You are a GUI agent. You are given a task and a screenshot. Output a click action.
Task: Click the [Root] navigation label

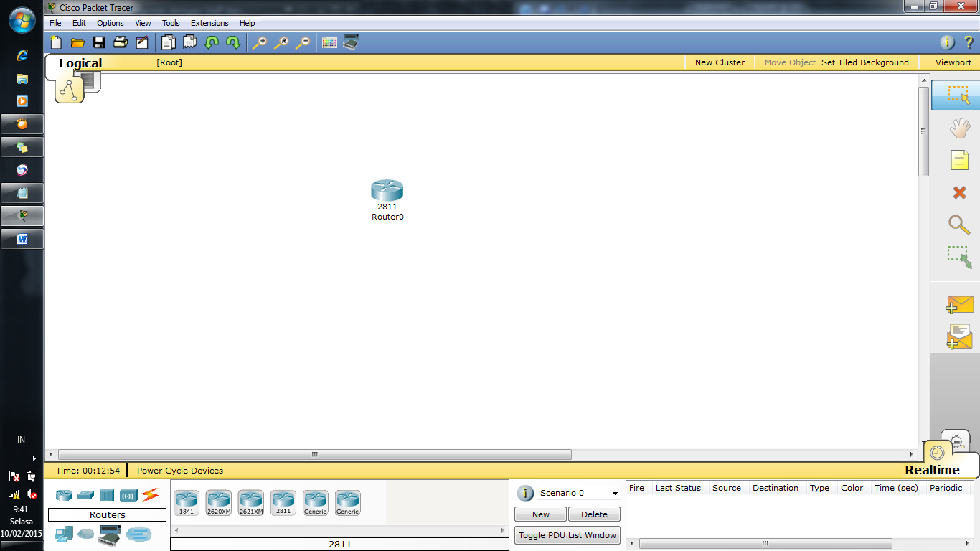click(x=169, y=62)
